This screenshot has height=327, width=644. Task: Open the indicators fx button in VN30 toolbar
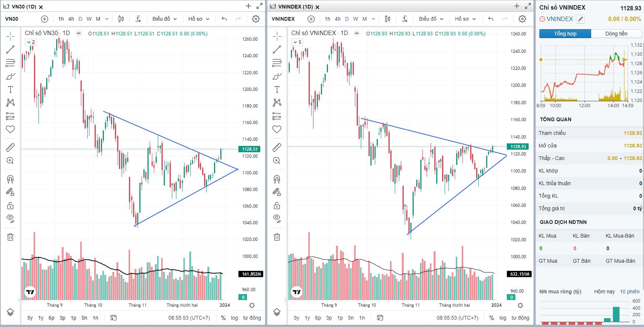[x=138, y=19]
